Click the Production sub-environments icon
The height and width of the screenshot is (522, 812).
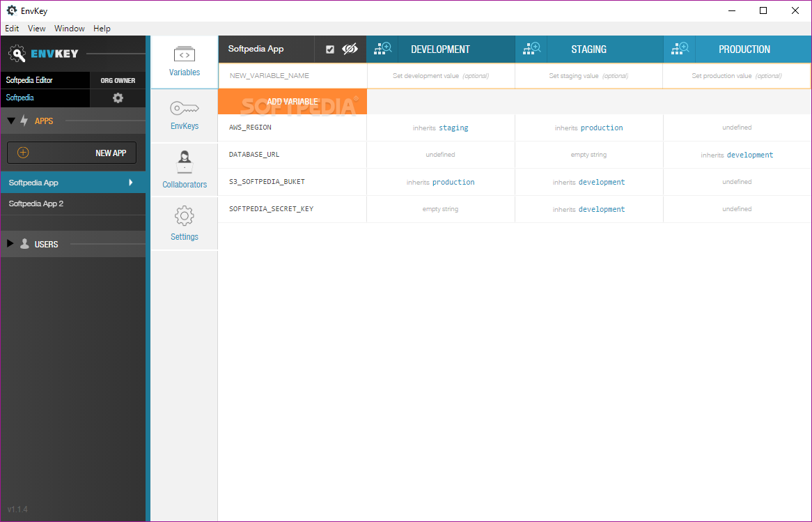pyautogui.click(x=680, y=49)
